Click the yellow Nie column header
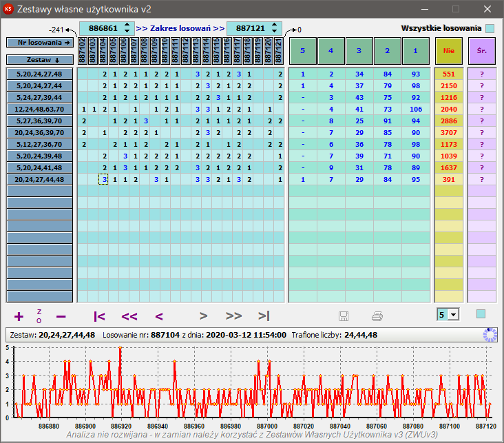This screenshot has width=504, height=443. (449, 51)
